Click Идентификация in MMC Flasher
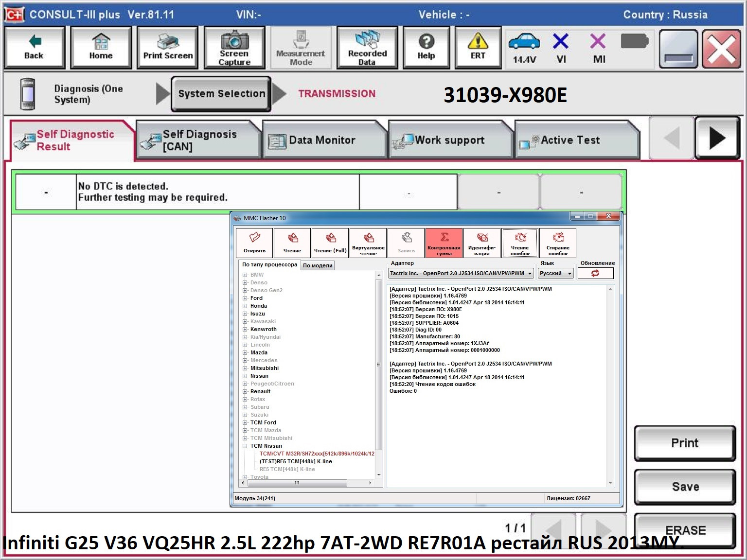The width and height of the screenshot is (747, 560). 482,243
